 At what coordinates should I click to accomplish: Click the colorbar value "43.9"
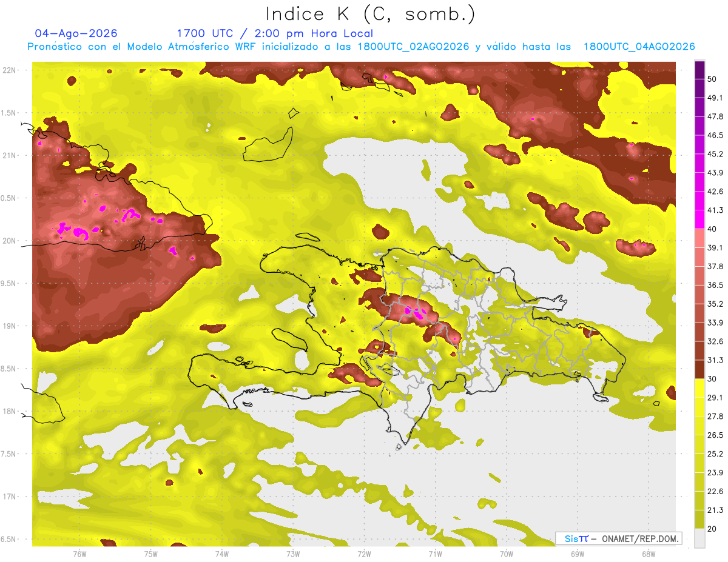(715, 173)
